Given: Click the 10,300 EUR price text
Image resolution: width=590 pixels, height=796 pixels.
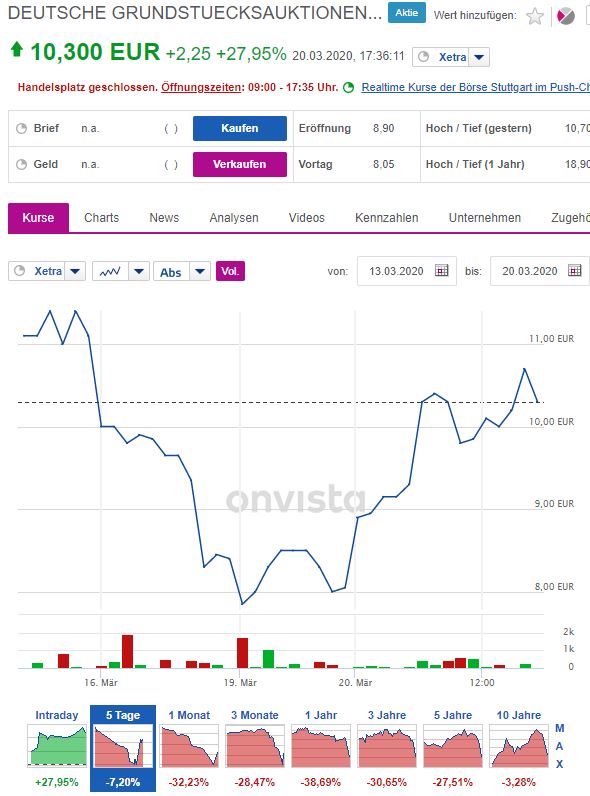Looking at the screenshot, I should click(x=95, y=52).
